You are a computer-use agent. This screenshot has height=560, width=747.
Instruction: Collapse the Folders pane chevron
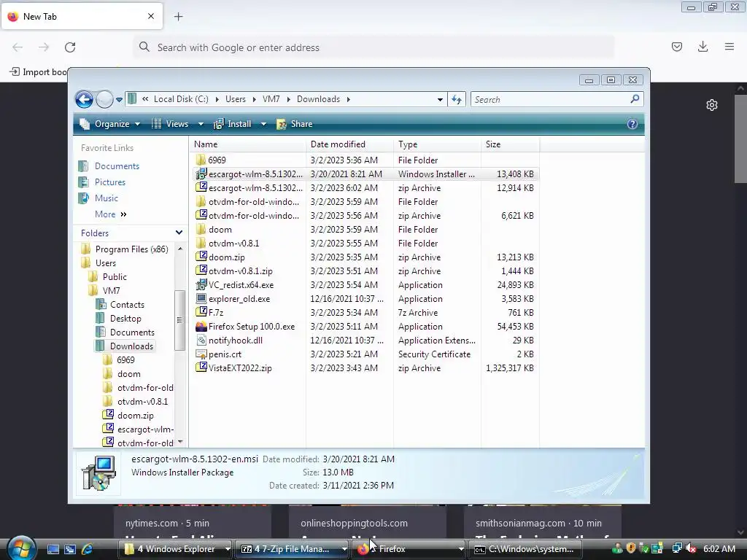pos(179,233)
